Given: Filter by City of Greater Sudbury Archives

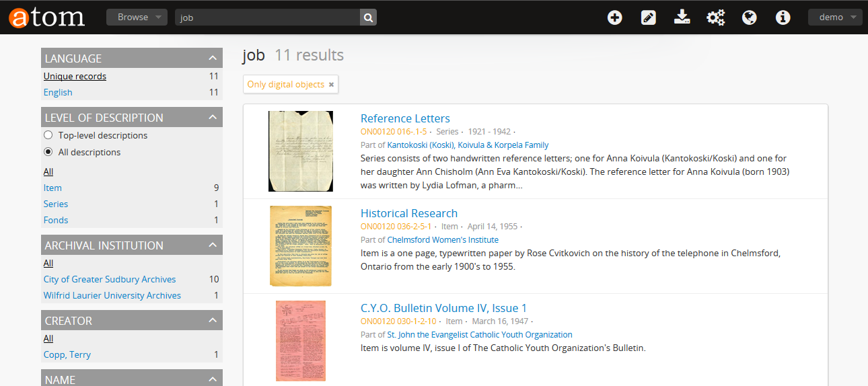Looking at the screenshot, I should pos(110,279).
